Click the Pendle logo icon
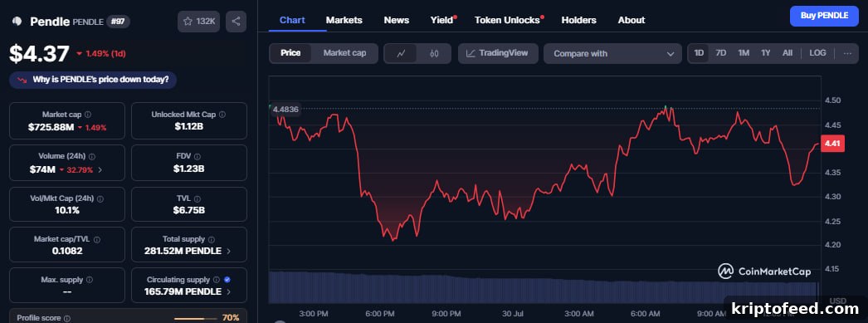 pyautogui.click(x=17, y=22)
